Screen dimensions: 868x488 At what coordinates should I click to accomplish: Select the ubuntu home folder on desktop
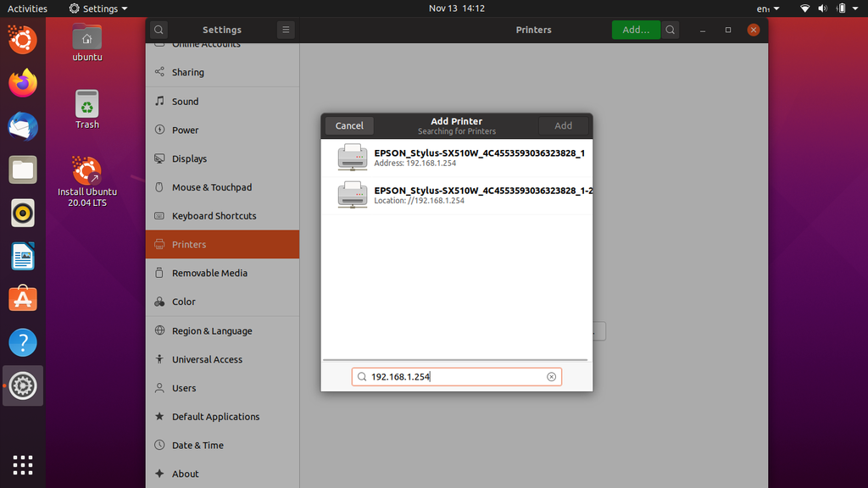click(87, 42)
